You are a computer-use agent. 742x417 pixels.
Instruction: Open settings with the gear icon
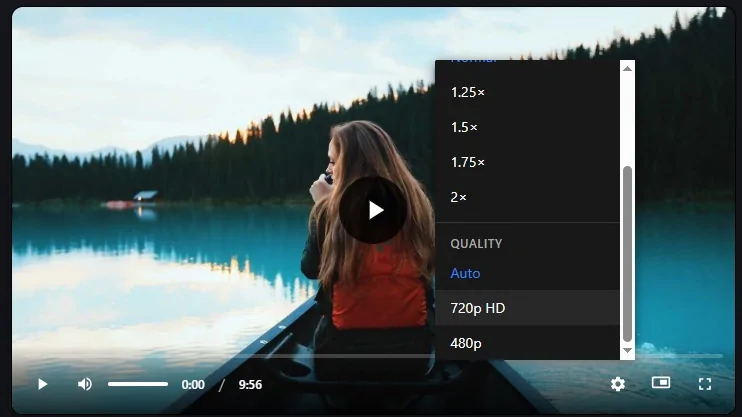[x=618, y=384]
